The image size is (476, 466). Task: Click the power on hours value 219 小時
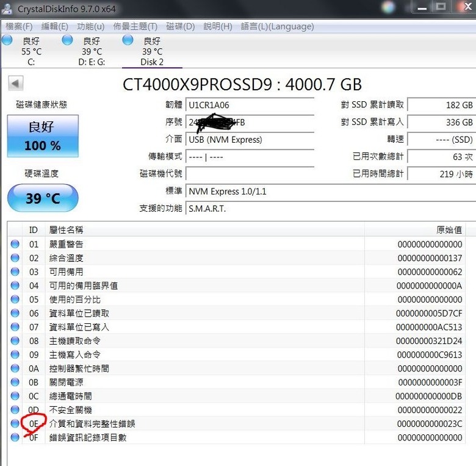point(441,174)
